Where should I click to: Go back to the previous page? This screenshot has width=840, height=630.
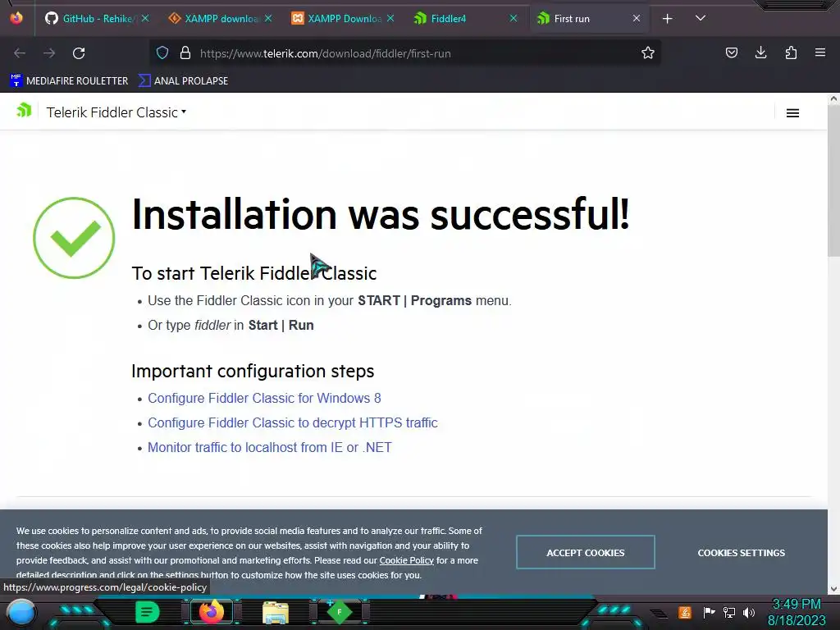pyautogui.click(x=20, y=53)
